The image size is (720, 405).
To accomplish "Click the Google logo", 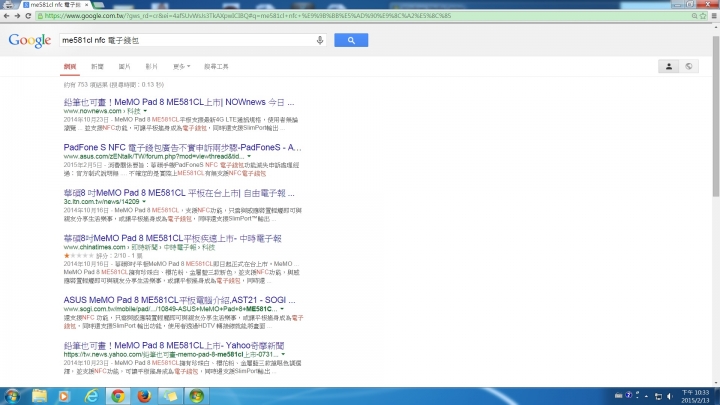I will tap(30, 40).
